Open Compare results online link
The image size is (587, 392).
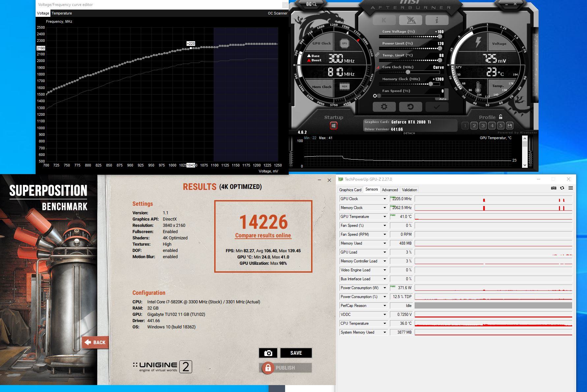point(263,235)
